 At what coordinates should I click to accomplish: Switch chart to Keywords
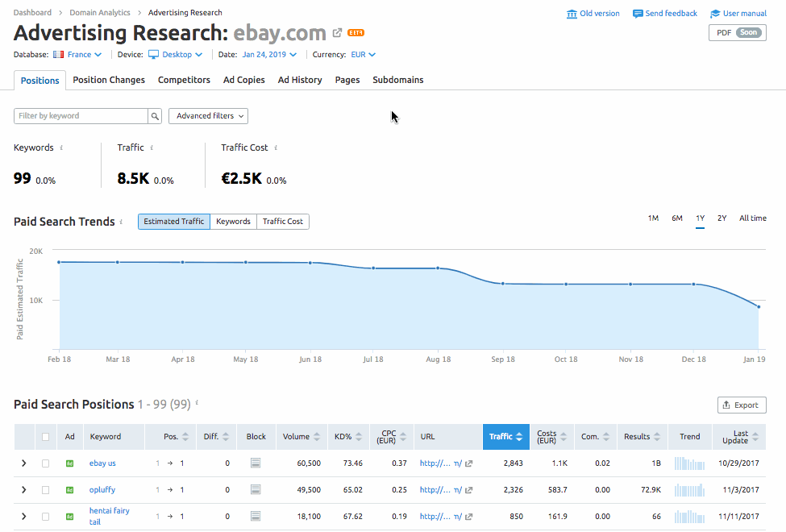(233, 222)
